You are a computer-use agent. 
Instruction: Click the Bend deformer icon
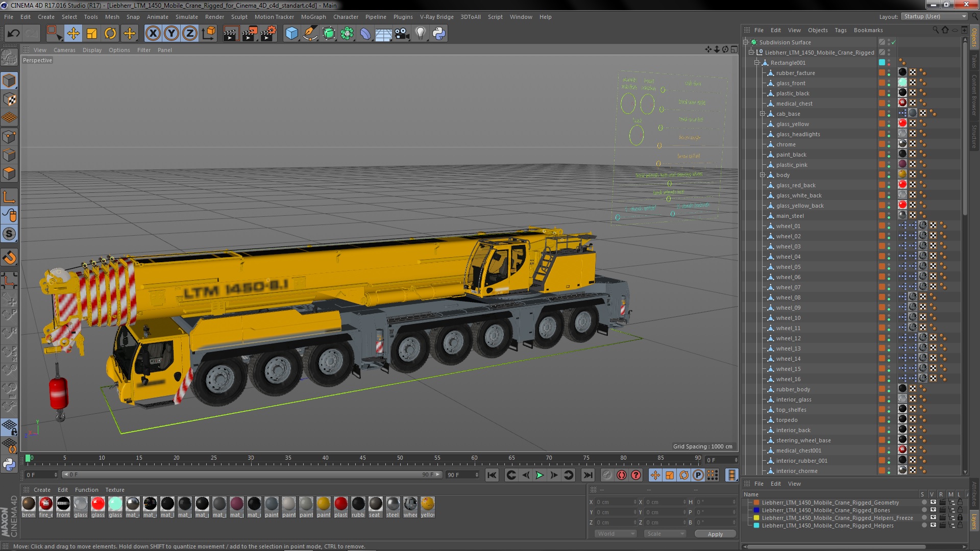tap(365, 34)
